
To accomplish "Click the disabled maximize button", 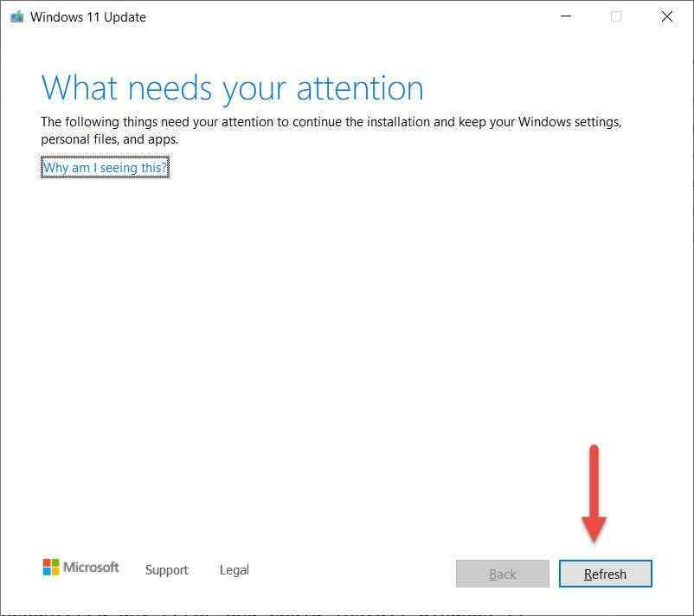I will (x=616, y=16).
